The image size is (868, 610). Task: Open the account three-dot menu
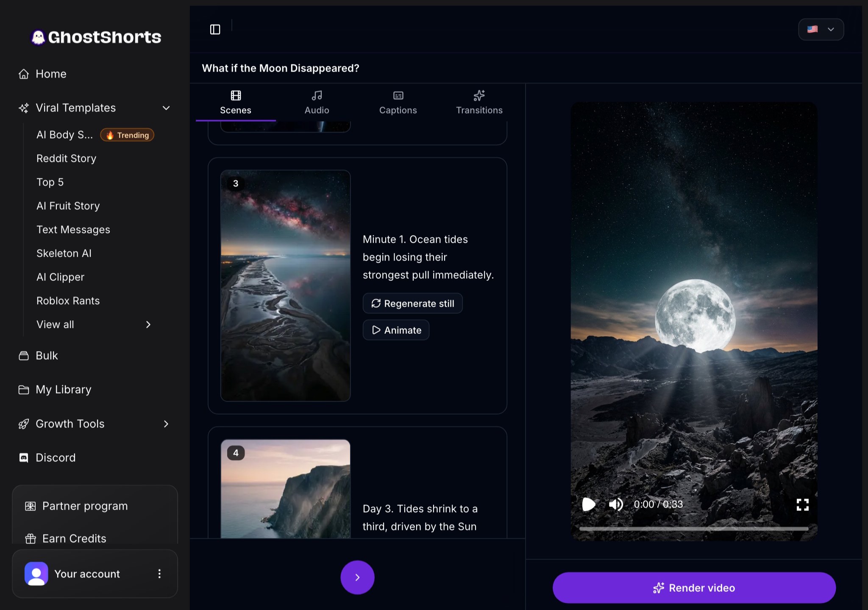pyautogui.click(x=159, y=574)
